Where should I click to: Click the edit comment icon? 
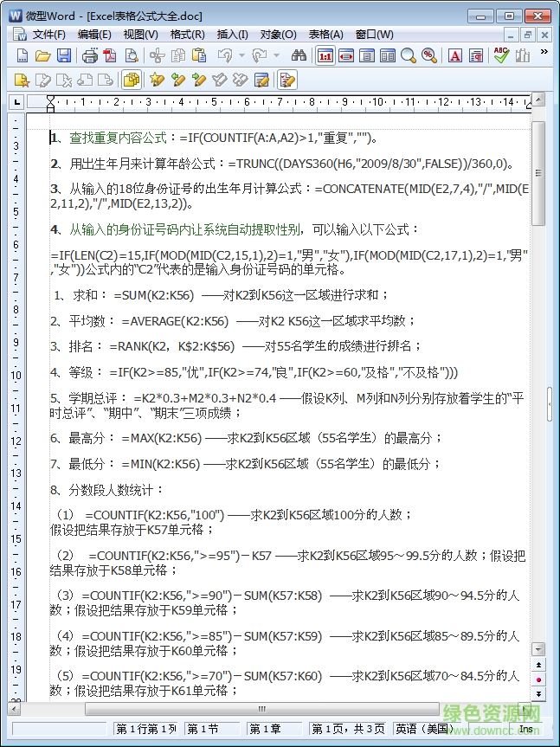pos(43,80)
